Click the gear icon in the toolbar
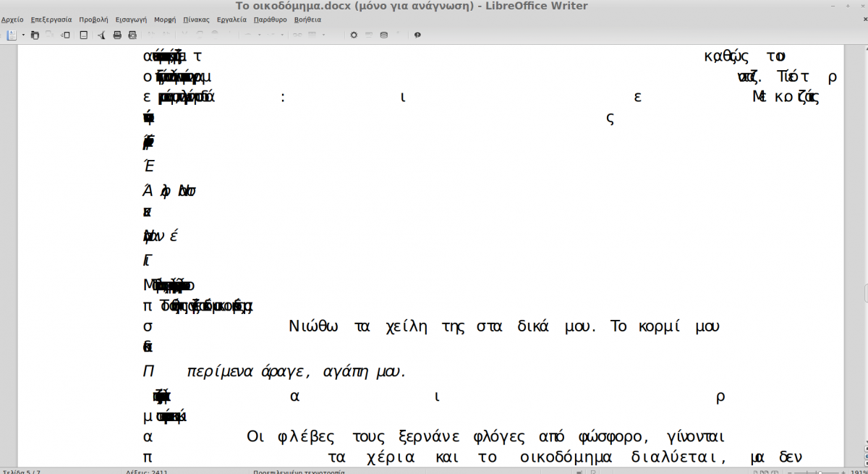 (354, 35)
